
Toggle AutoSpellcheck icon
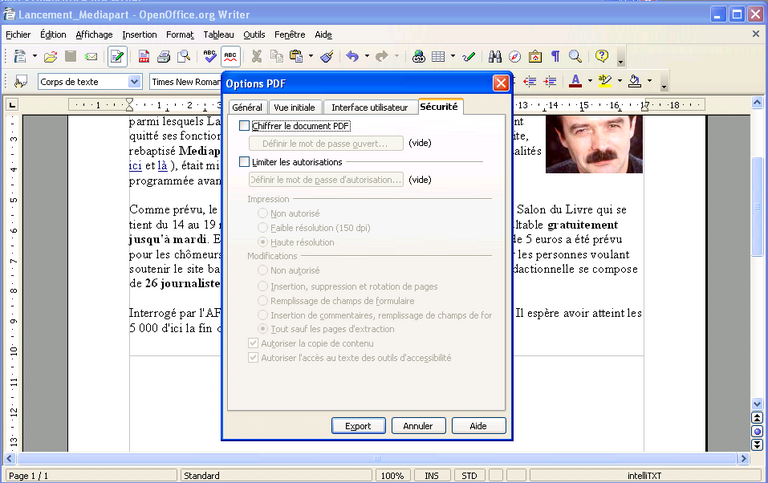click(230, 57)
